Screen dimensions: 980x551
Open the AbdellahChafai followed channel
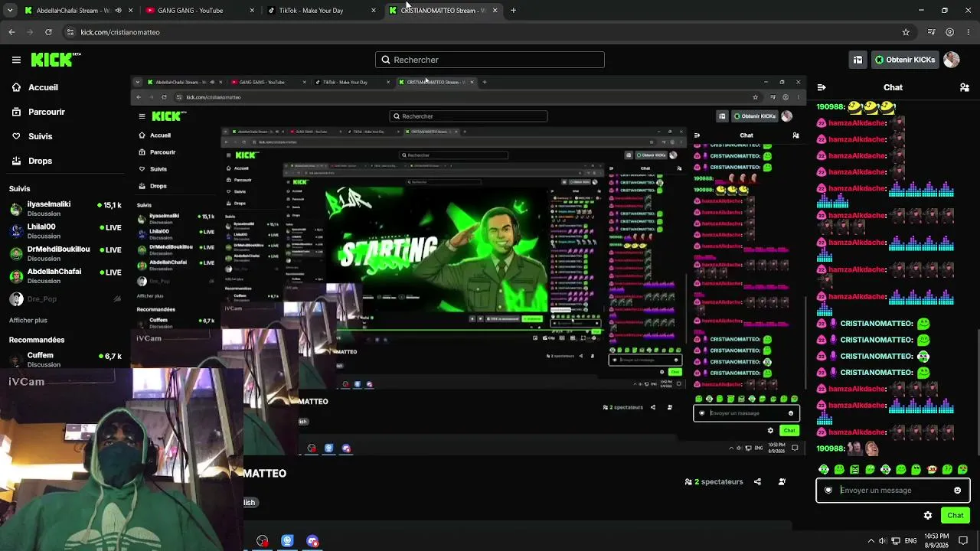pyautogui.click(x=65, y=275)
